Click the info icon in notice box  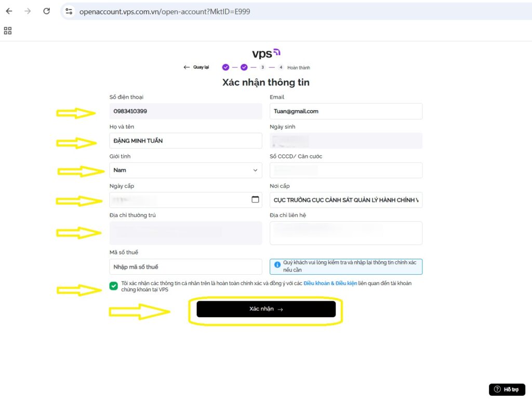(x=277, y=264)
